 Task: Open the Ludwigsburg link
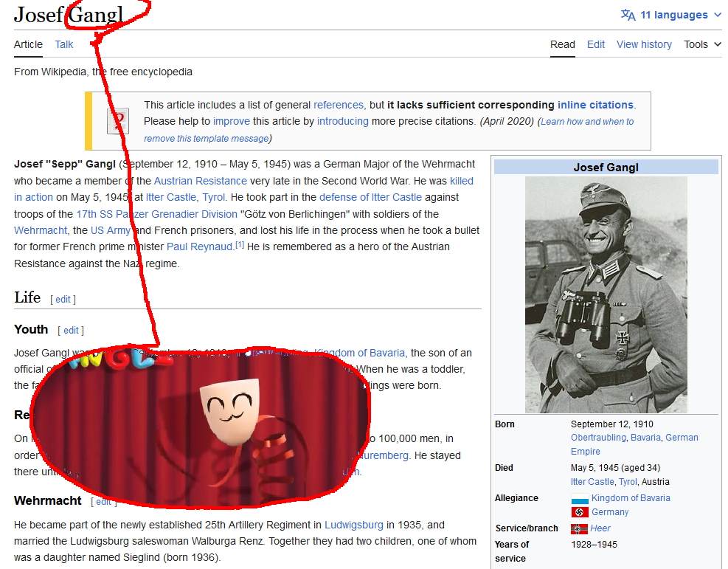(x=354, y=525)
